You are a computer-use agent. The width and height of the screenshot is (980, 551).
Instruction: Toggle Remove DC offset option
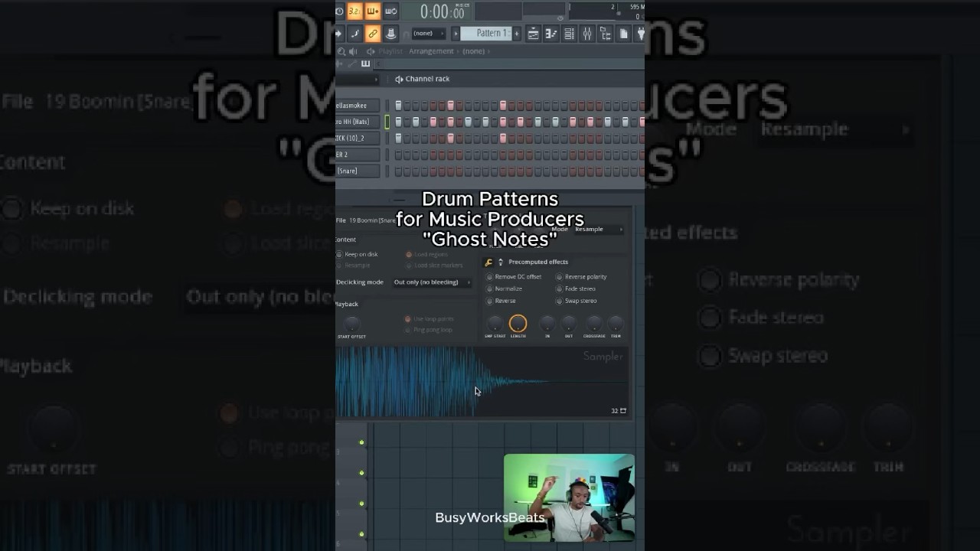(490, 277)
